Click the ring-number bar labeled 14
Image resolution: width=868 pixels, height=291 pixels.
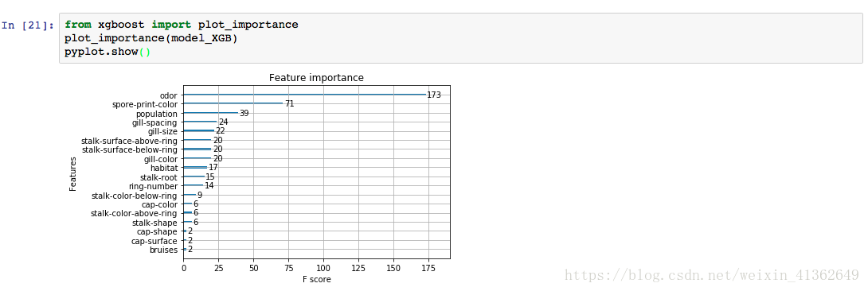click(x=194, y=185)
